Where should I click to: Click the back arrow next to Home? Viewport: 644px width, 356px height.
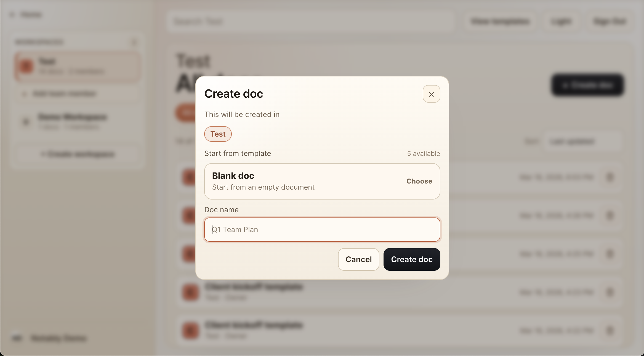click(12, 14)
